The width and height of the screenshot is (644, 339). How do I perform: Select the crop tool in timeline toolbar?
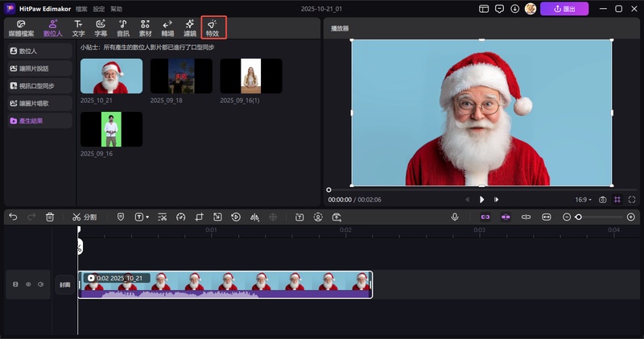coord(199,217)
